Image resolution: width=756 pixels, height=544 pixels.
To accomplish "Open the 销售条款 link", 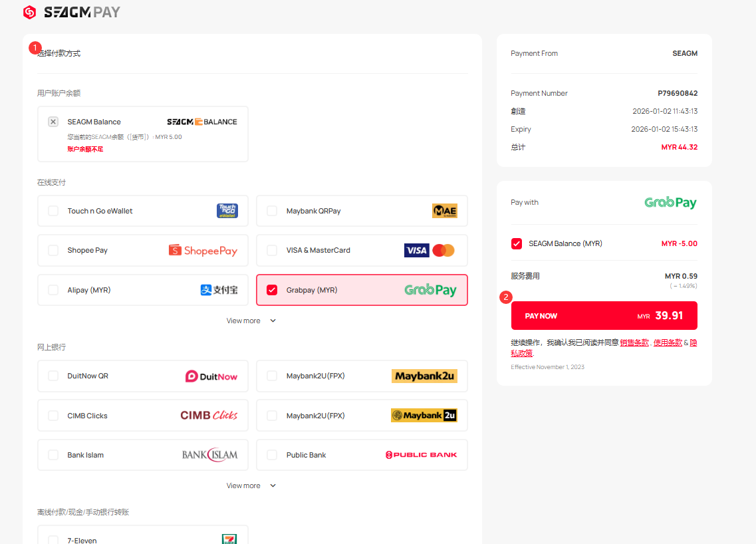I will click(x=634, y=342).
